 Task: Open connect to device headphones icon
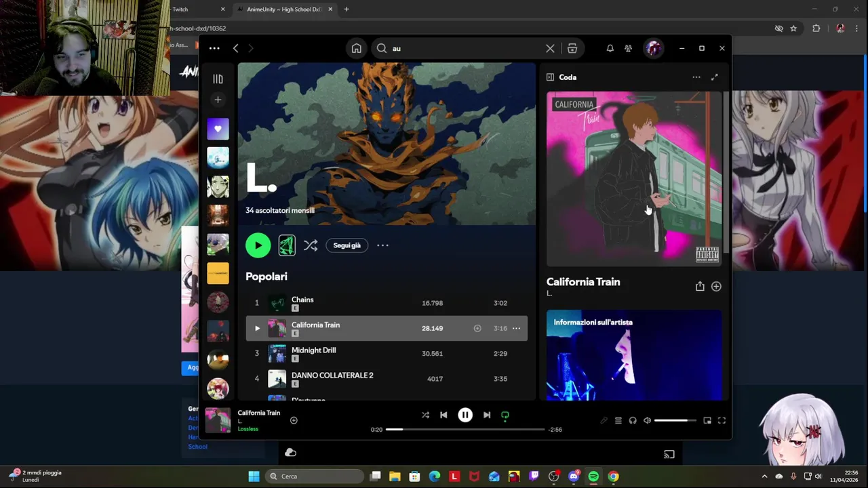pos(633,420)
